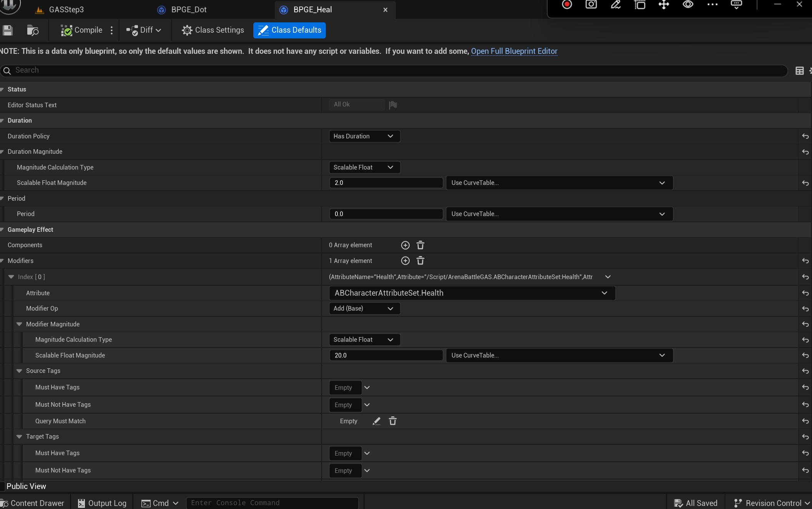Collapse the Modifier Magnitude row
The height and width of the screenshot is (509, 812).
tap(19, 324)
